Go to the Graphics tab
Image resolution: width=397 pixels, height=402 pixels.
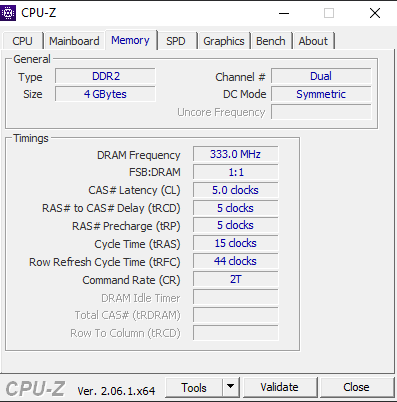[224, 41]
